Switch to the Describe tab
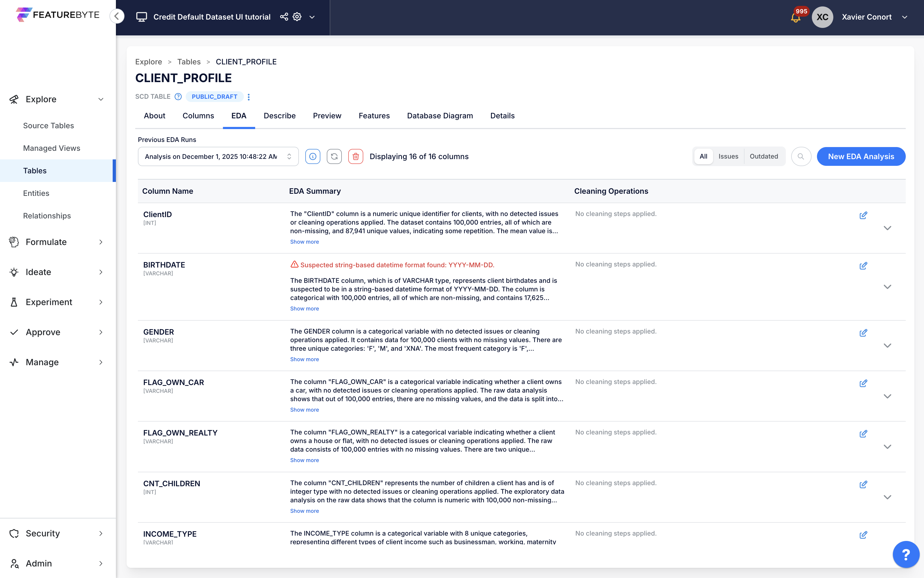Screen dimensions: 924x578 (279, 116)
